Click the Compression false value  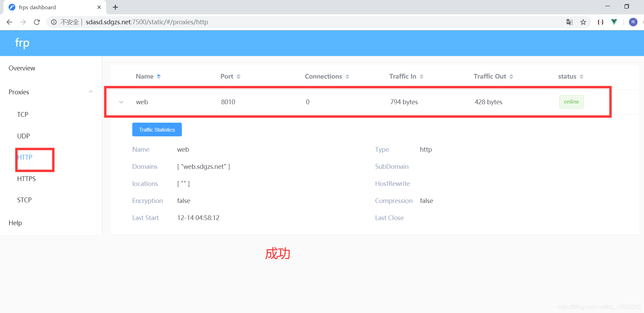427,201
